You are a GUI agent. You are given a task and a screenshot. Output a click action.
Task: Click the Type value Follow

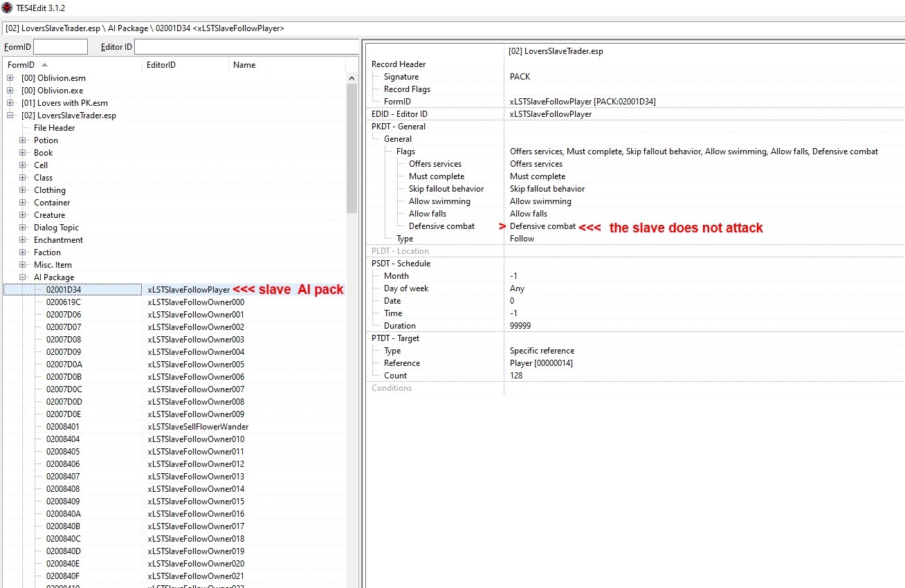coord(522,239)
